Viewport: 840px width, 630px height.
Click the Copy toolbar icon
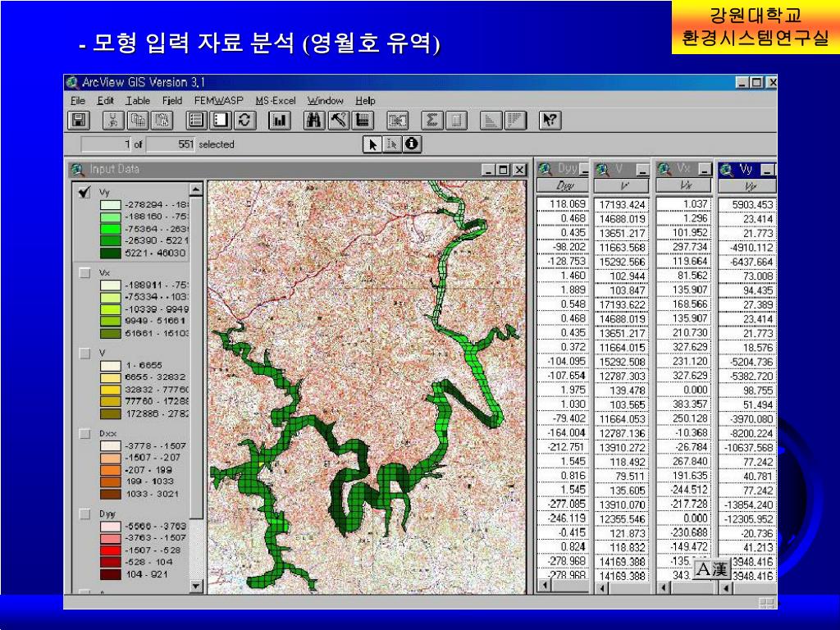[138, 120]
